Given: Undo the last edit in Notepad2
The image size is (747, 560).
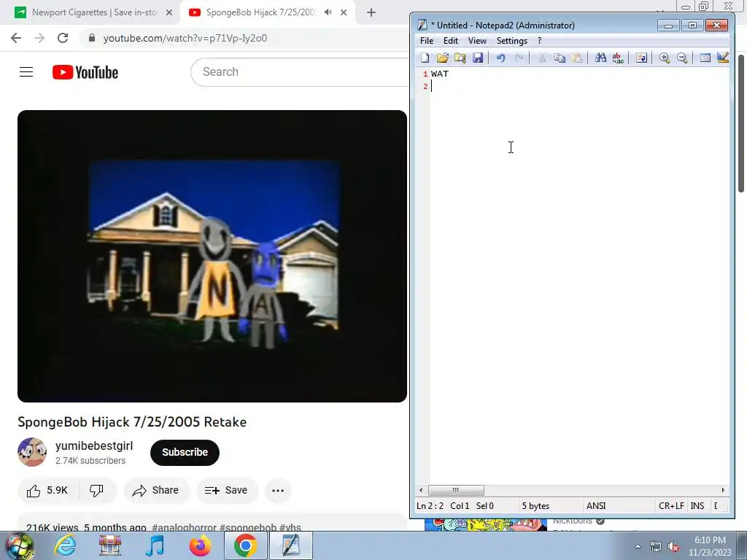Looking at the screenshot, I should pyautogui.click(x=500, y=58).
